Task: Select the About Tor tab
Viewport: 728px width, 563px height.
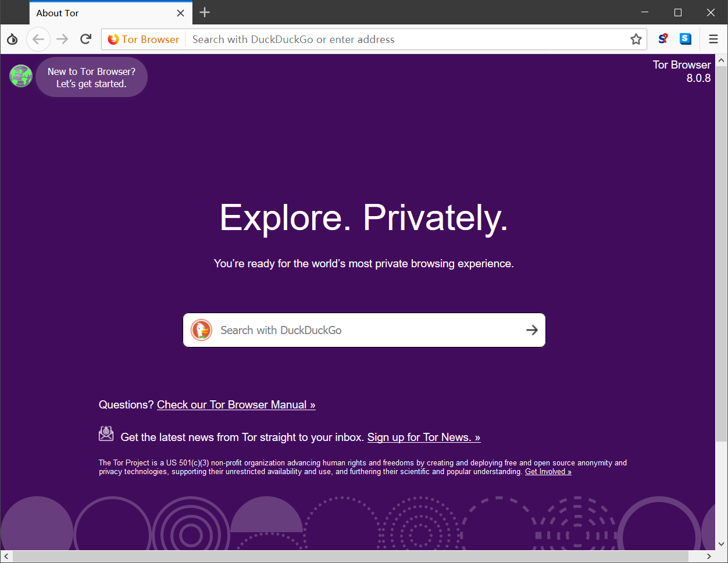Action: 110,13
